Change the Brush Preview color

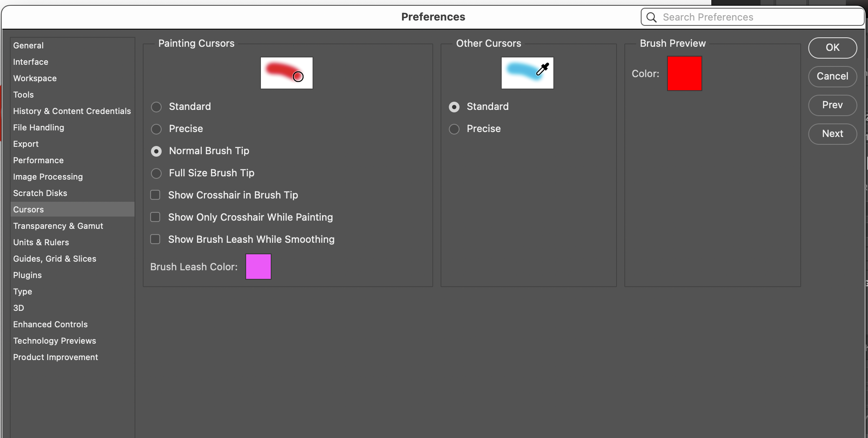coord(684,73)
